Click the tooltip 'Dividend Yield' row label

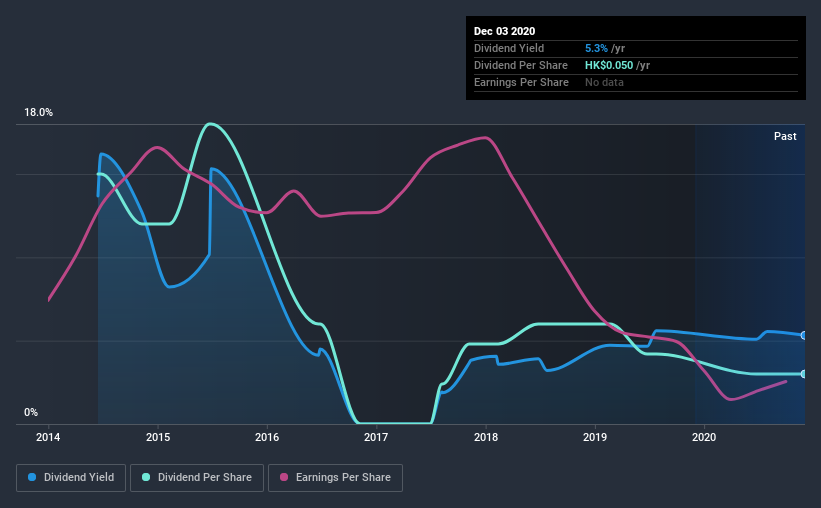[509, 49]
